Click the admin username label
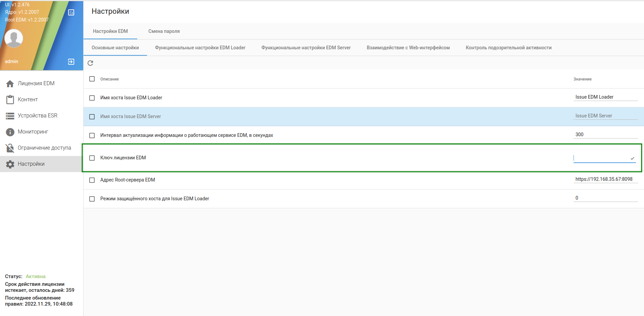Screen dimensions: 644x316 (x=11, y=61)
